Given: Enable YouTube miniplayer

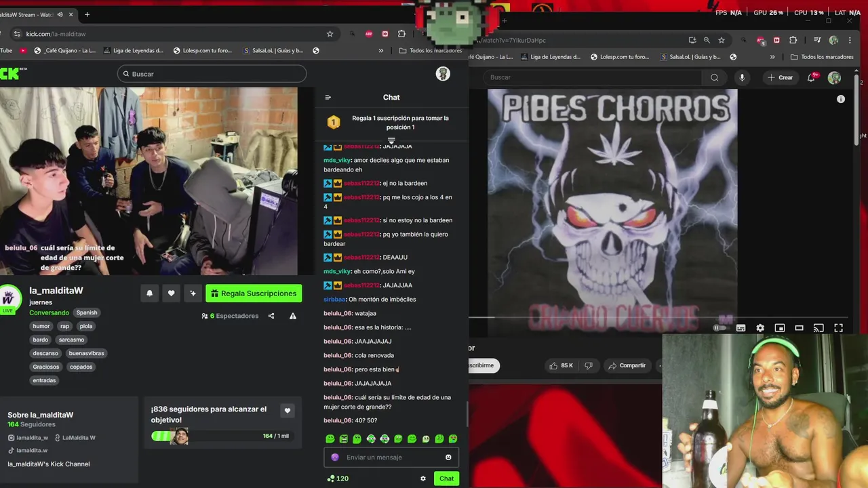Looking at the screenshot, I should click(x=780, y=328).
